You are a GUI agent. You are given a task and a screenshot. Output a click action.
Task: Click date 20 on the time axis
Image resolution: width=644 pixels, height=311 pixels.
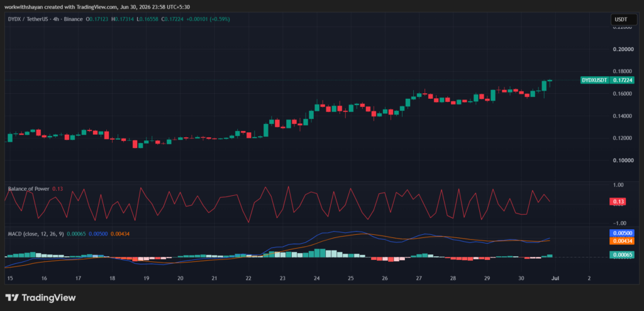tap(180, 278)
